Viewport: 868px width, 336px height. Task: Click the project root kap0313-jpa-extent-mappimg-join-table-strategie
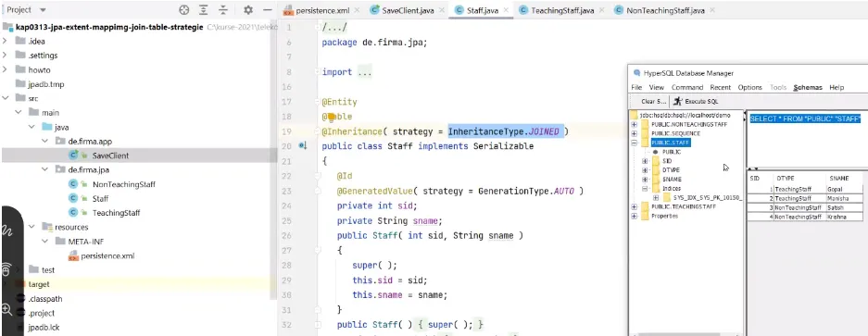(109, 27)
